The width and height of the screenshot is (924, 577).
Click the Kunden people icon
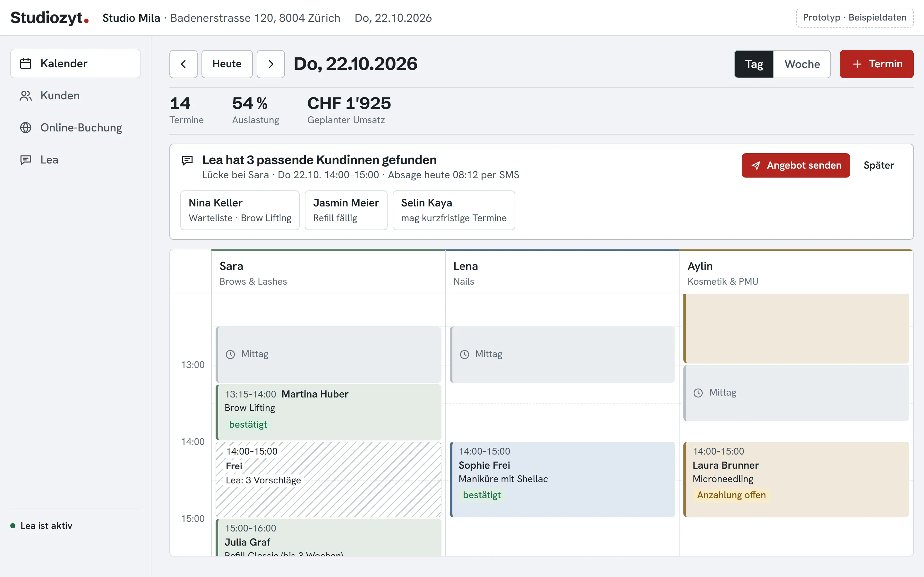(26, 96)
